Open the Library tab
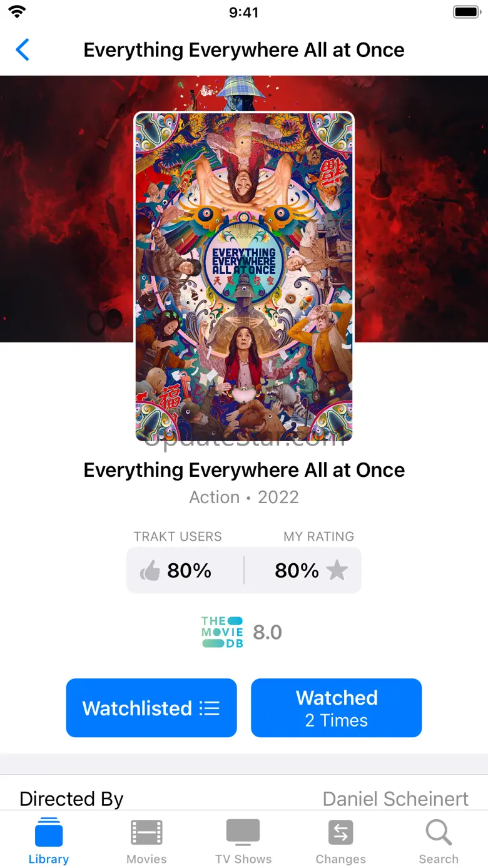The image size is (488, 868). [x=49, y=840]
